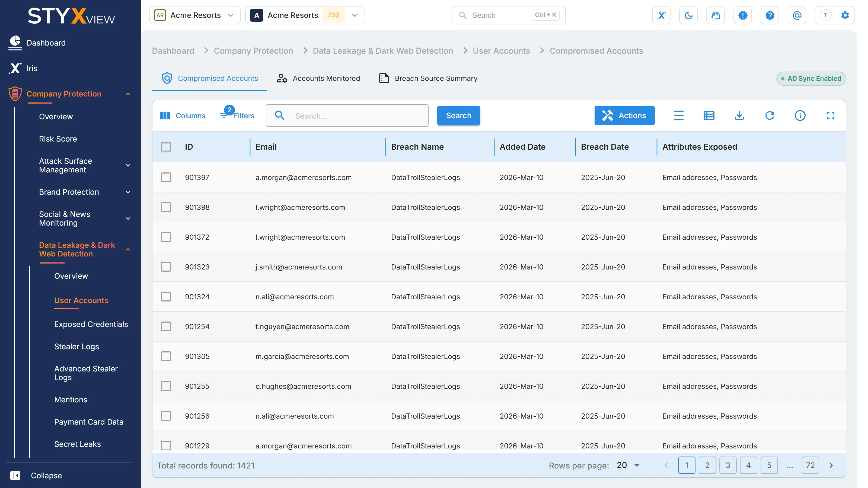868x488 pixels.
Task: Click the blue Search button
Action: click(458, 115)
